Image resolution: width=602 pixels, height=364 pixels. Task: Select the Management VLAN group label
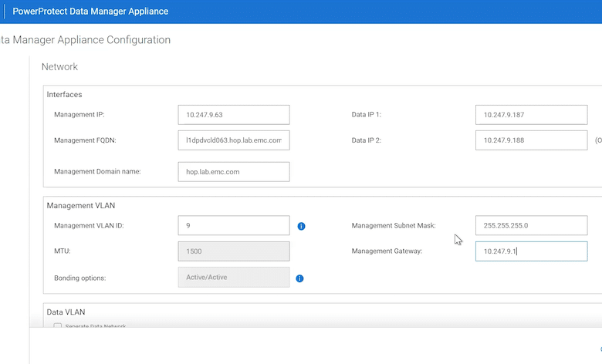coord(80,206)
